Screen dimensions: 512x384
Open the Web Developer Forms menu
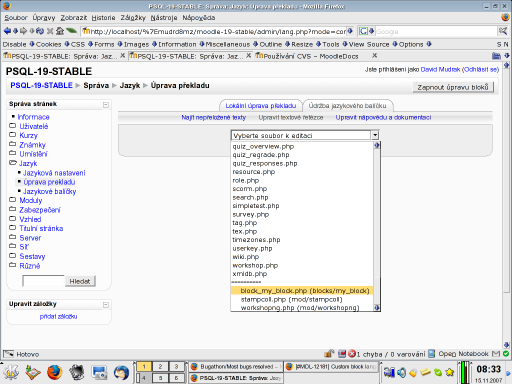pyautogui.click(x=104, y=44)
